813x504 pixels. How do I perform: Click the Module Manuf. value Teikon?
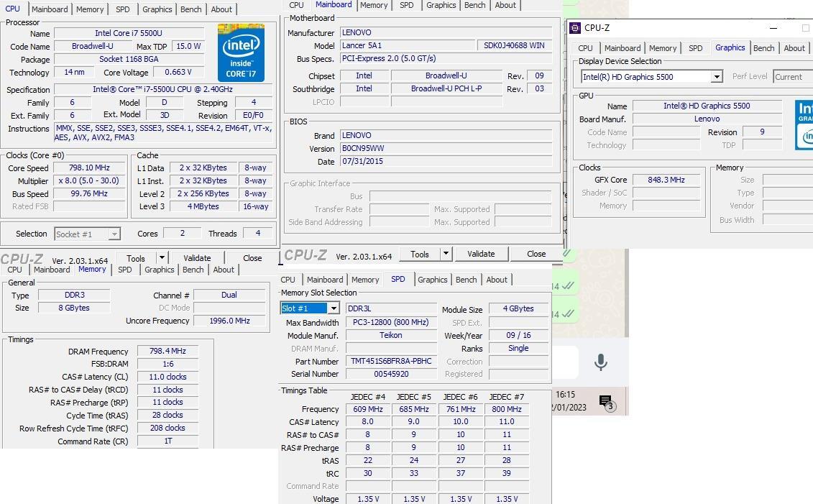[391, 335]
